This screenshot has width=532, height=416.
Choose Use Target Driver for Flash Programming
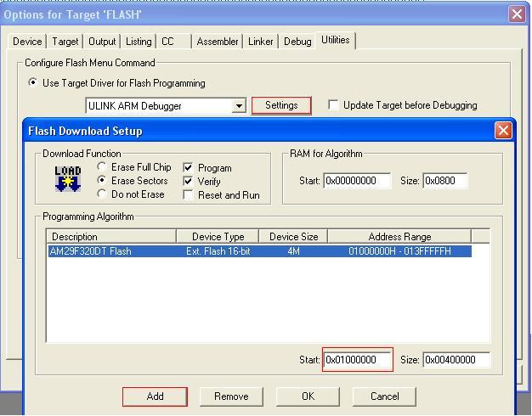[x=33, y=83]
